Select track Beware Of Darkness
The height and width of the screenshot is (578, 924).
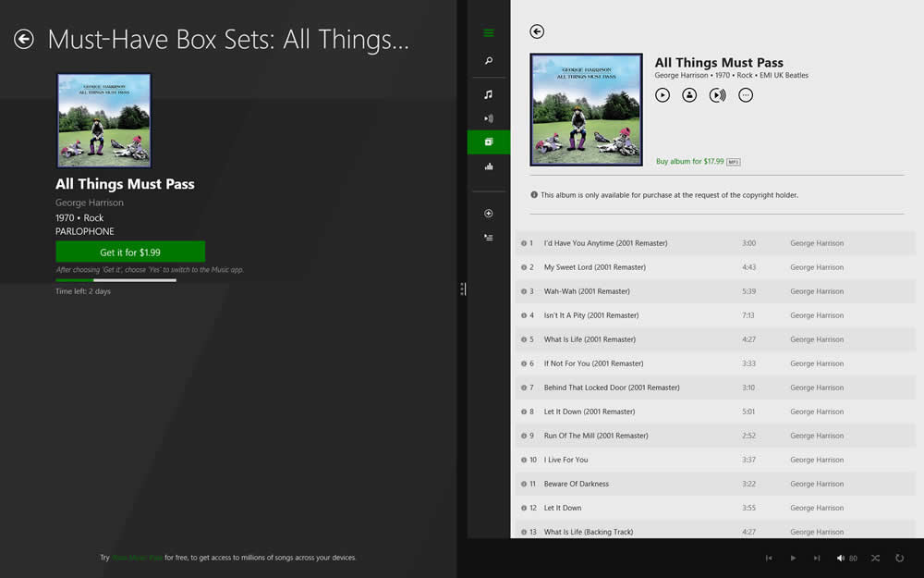pos(715,485)
